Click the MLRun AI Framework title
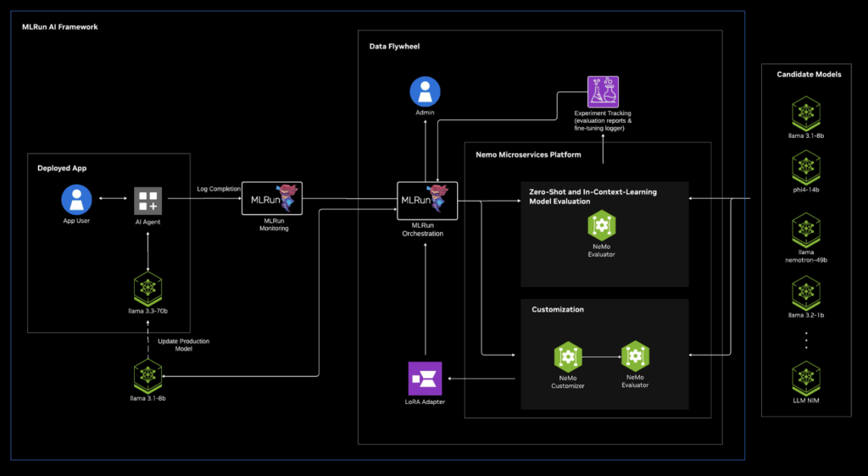The image size is (868, 476). 60,26
